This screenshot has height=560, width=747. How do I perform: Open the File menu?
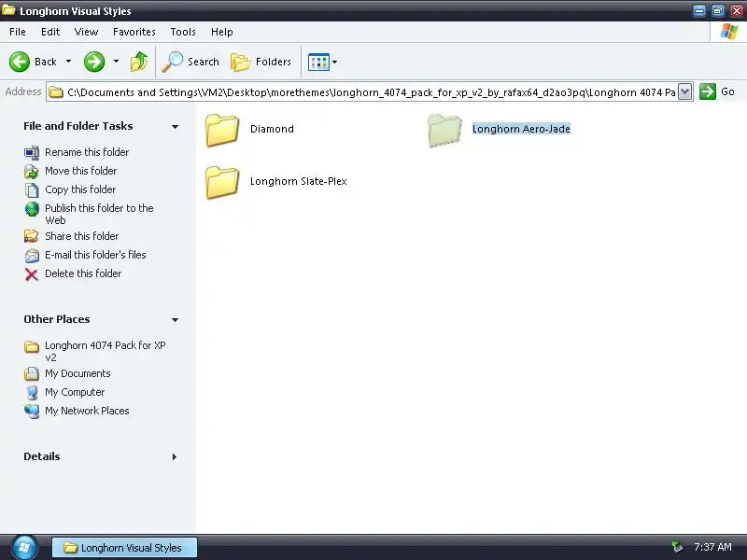[x=18, y=32]
